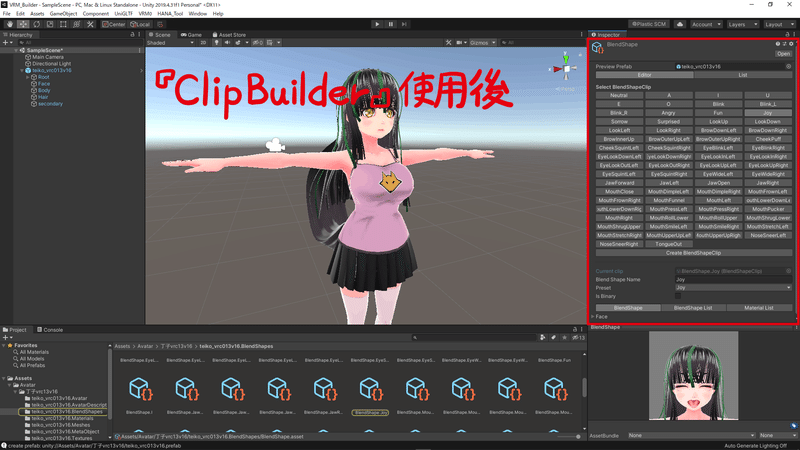The width and height of the screenshot is (800, 450).
Task: Select the Rotate tool
Action: click(x=36, y=24)
